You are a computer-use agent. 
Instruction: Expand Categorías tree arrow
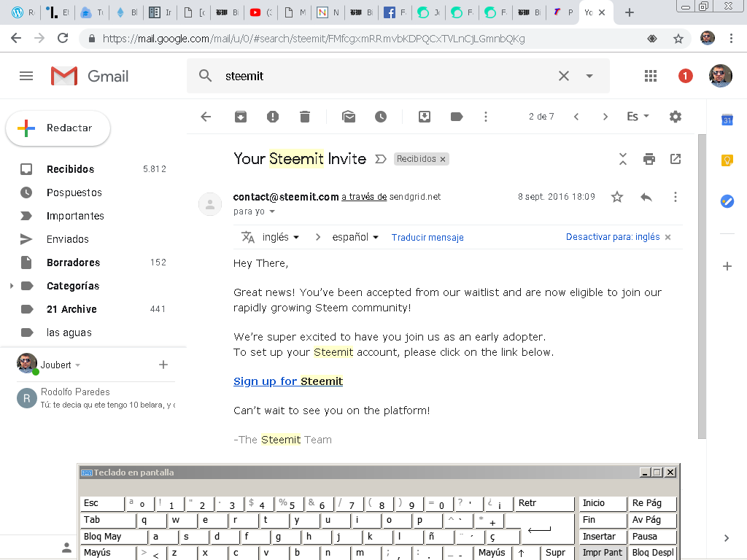12,286
